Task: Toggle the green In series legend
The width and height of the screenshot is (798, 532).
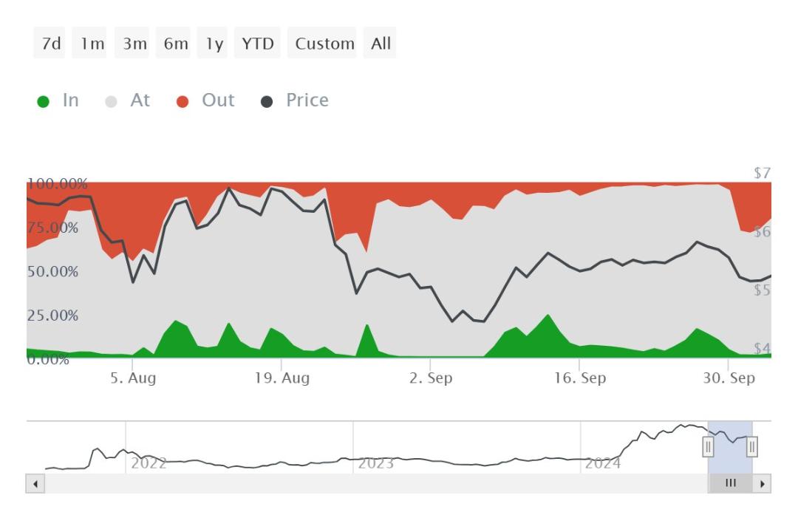Action: pos(58,100)
